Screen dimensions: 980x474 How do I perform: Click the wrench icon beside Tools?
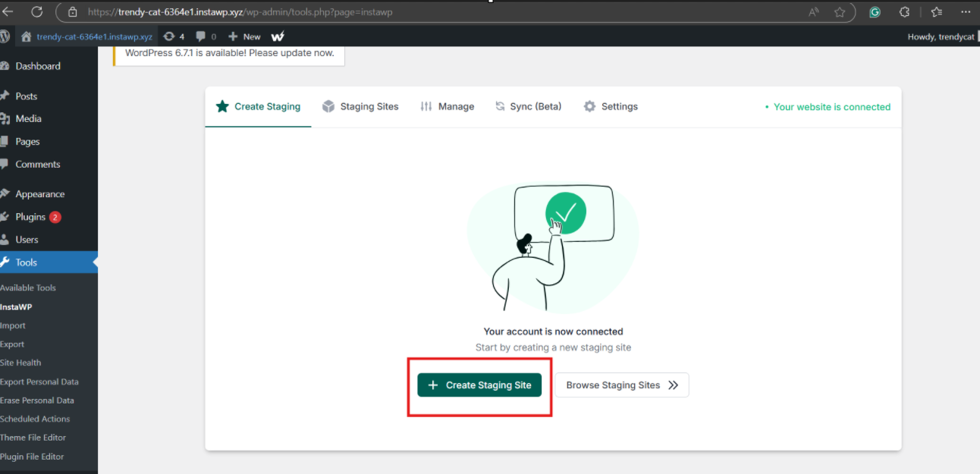tap(5, 262)
